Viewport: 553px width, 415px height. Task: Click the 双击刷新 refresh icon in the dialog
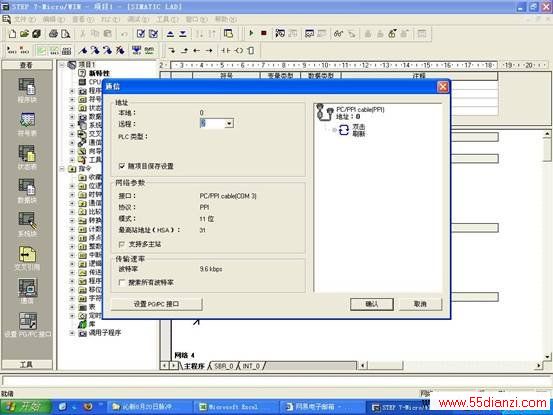(344, 130)
